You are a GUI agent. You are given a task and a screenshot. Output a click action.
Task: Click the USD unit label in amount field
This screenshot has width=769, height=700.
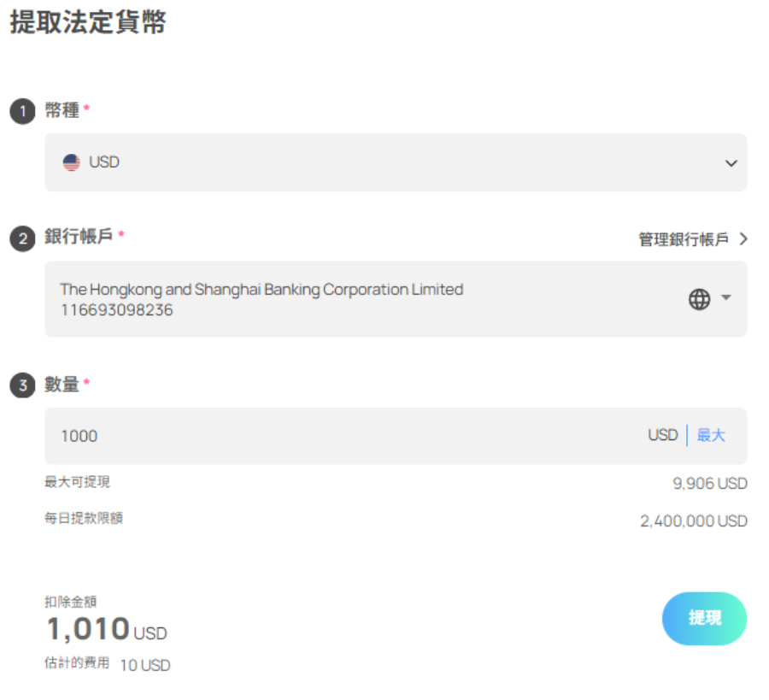662,435
